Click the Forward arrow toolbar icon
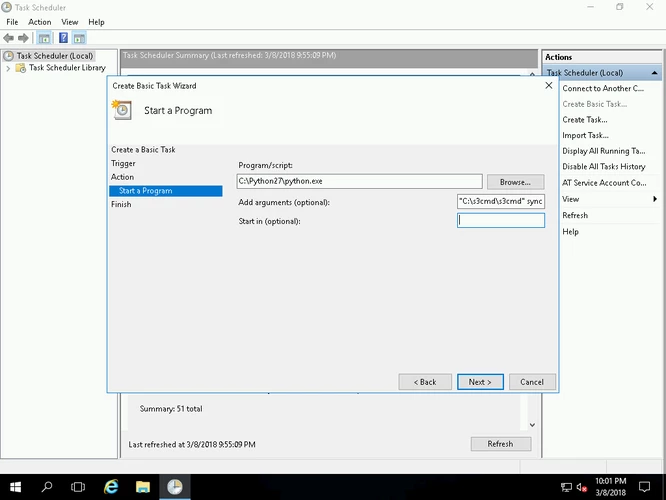Image resolution: width=666 pixels, height=500 pixels. pos(23,38)
